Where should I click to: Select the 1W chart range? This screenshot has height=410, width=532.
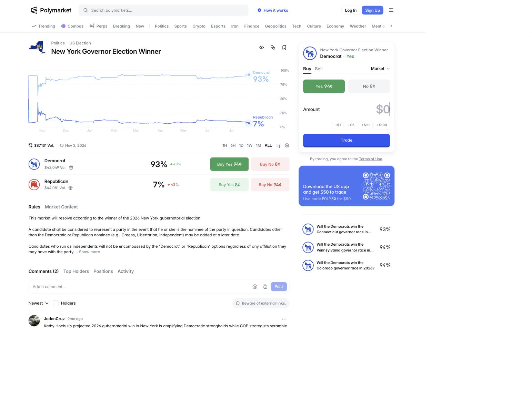250,145
